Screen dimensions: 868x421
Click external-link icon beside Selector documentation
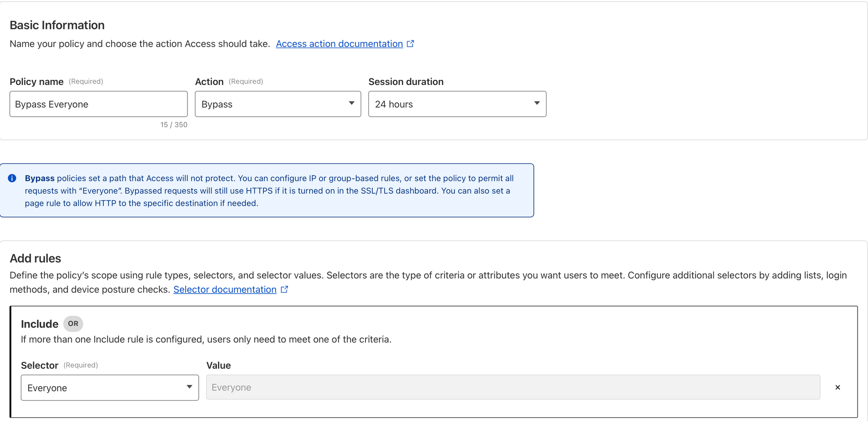click(x=284, y=290)
